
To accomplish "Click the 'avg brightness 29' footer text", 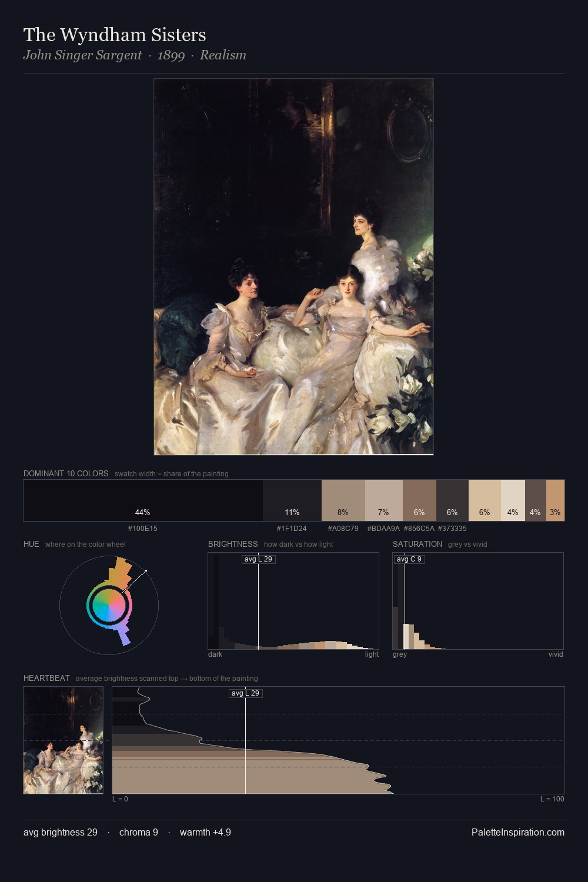I will 61,832.
